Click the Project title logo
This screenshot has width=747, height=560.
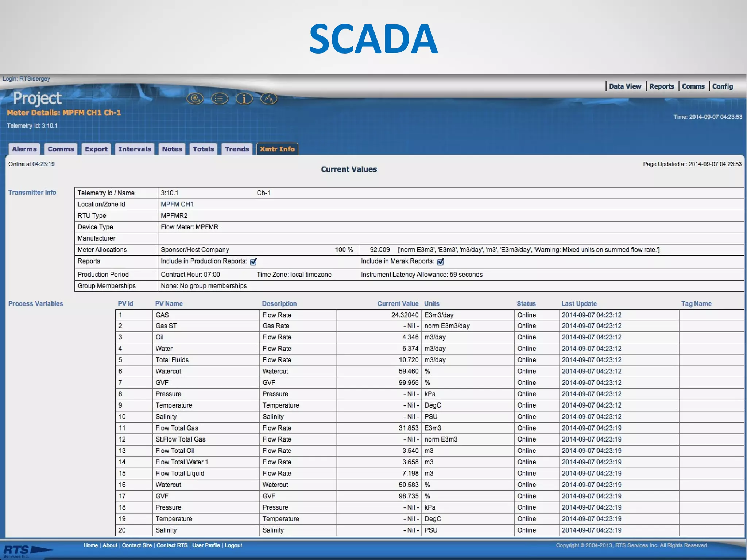coord(37,98)
